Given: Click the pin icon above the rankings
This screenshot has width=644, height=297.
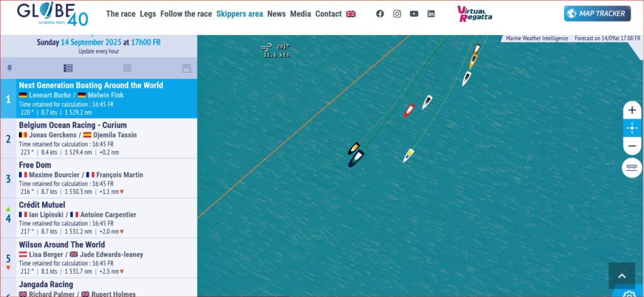Looking at the screenshot, I should point(9,68).
